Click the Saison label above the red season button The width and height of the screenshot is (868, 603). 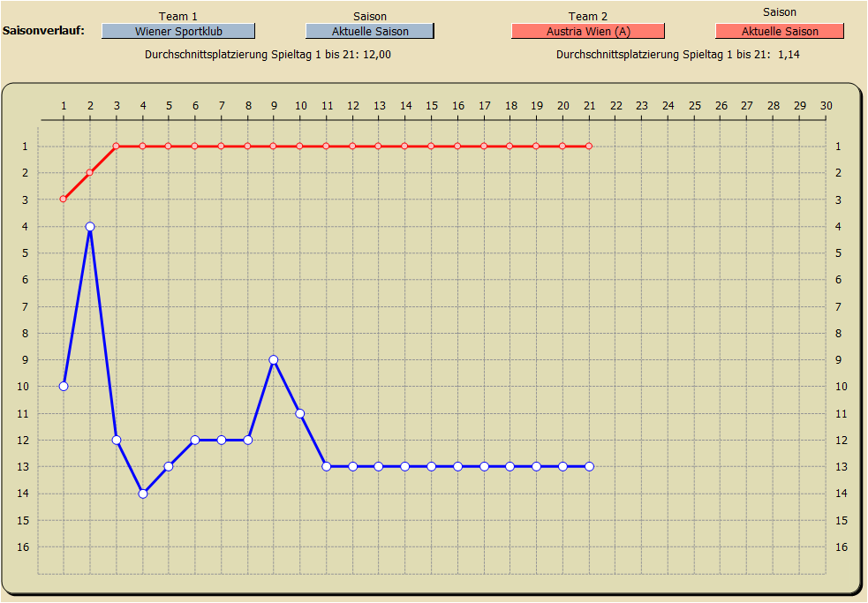(780, 11)
